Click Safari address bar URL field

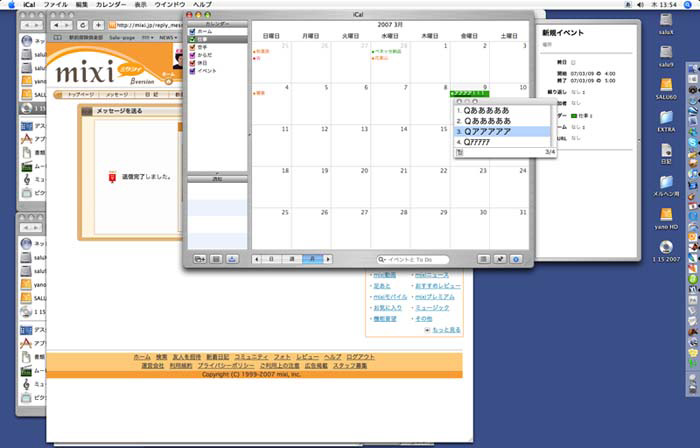[145, 25]
